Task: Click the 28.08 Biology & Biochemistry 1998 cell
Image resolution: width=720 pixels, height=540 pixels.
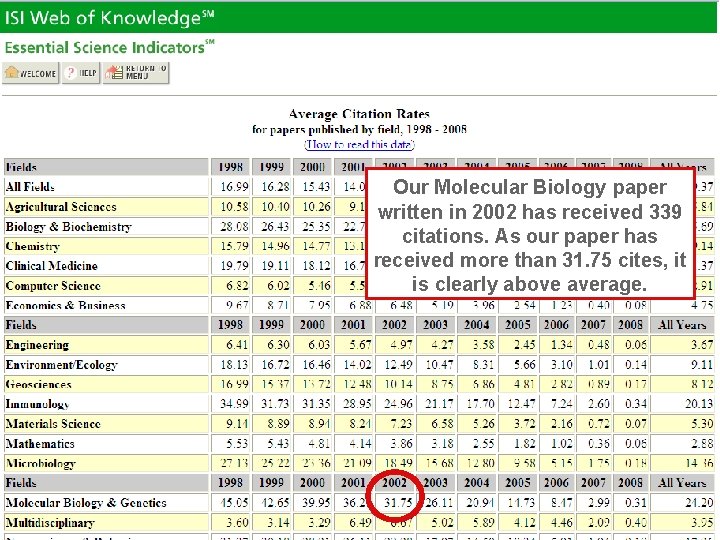Action: tap(231, 226)
